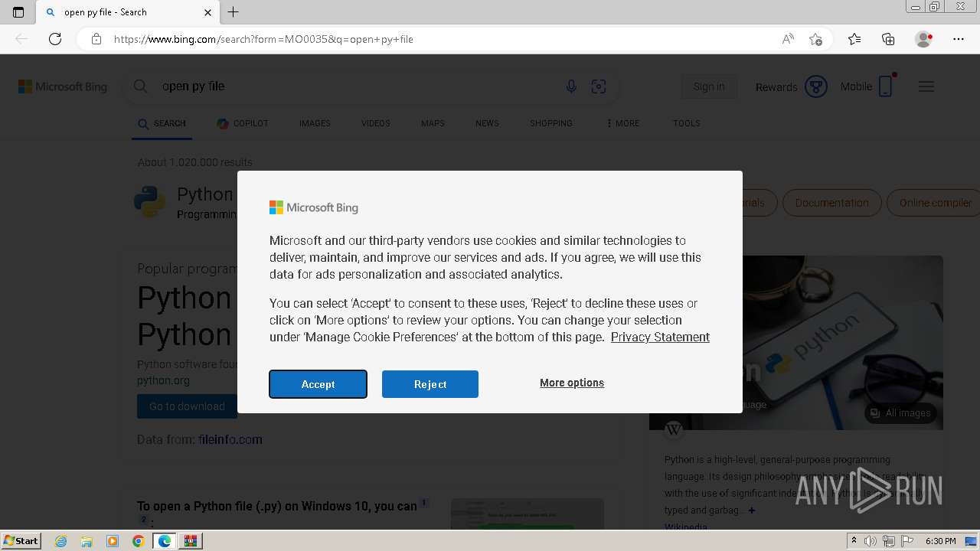980x551 pixels.
Task: Start voice search with microphone icon
Action: tap(571, 86)
